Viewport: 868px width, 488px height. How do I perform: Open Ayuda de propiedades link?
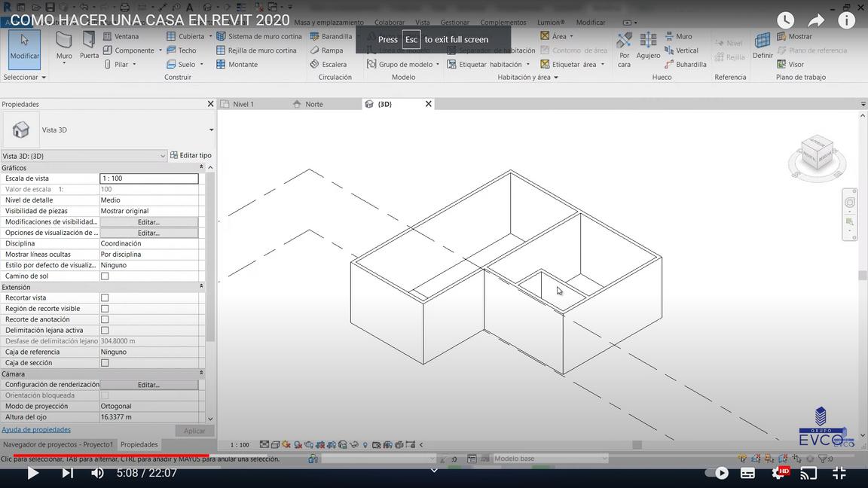(36, 429)
